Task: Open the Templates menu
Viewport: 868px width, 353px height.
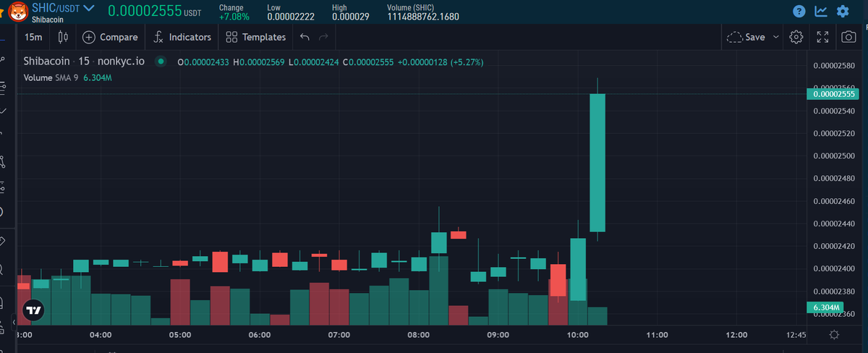Action: 255,37
